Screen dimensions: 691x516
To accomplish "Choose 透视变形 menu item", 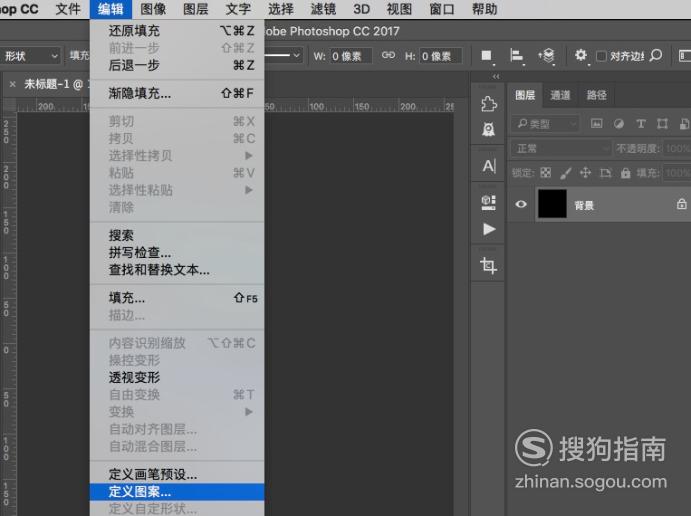I will 177,377.
